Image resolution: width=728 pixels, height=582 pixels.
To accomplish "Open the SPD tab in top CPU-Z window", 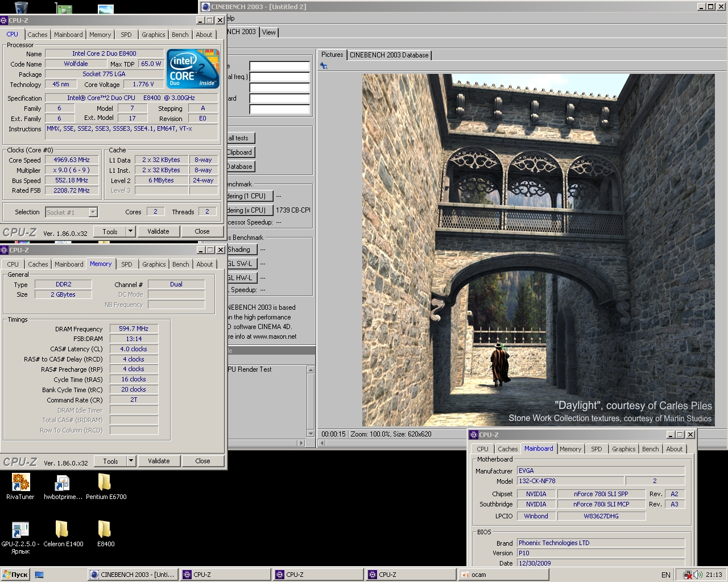I will [126, 35].
